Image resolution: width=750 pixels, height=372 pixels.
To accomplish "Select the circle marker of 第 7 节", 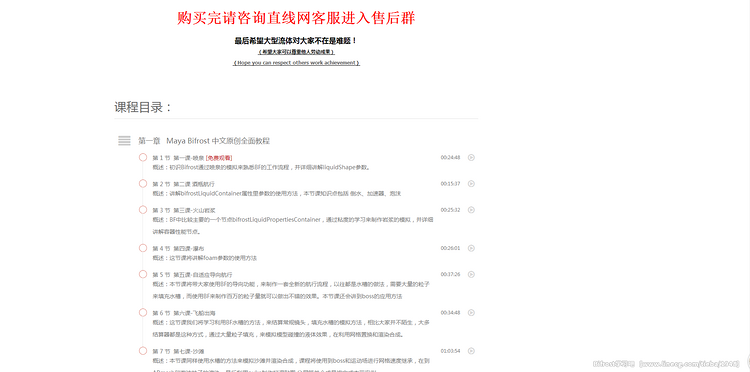I will 143,351.
